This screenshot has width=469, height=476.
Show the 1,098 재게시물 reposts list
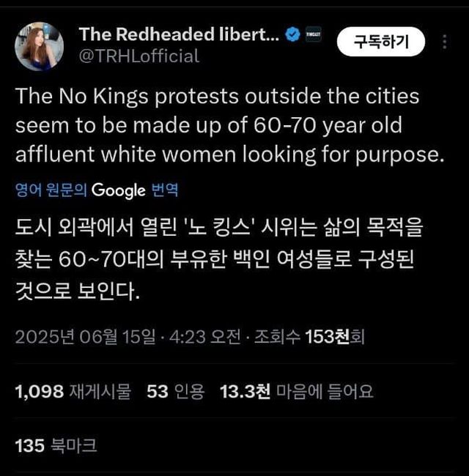73,392
